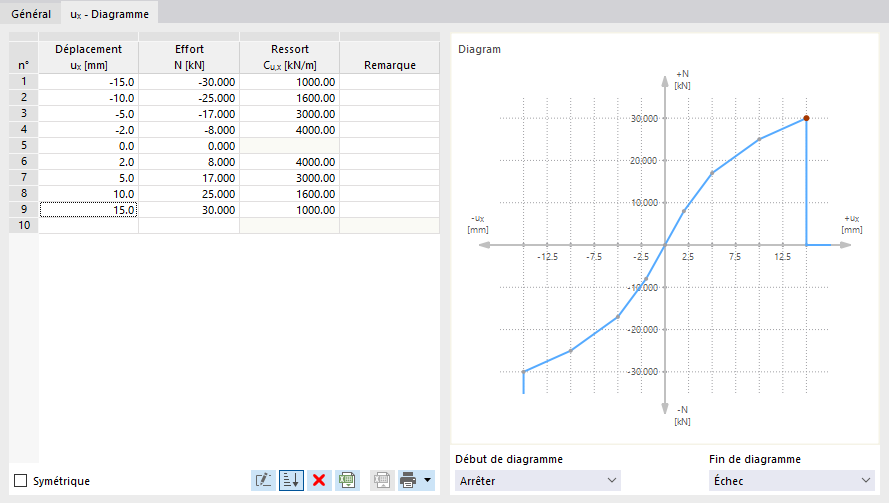Screen dimensions: 889x503
Task: Select effort cell -8.000
Action: click(x=189, y=129)
